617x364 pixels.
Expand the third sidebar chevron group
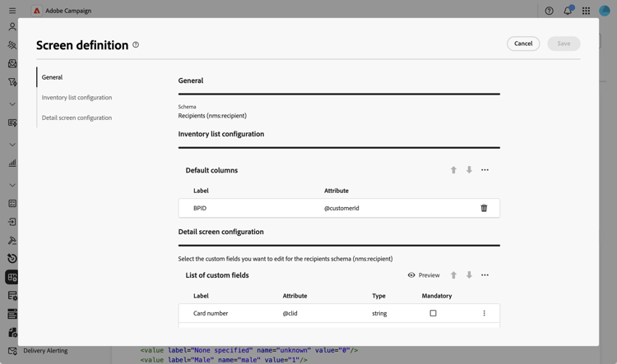(12, 185)
